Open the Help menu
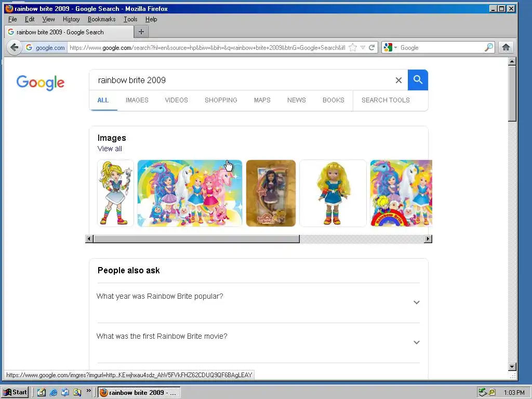532x399 pixels. 151,19
